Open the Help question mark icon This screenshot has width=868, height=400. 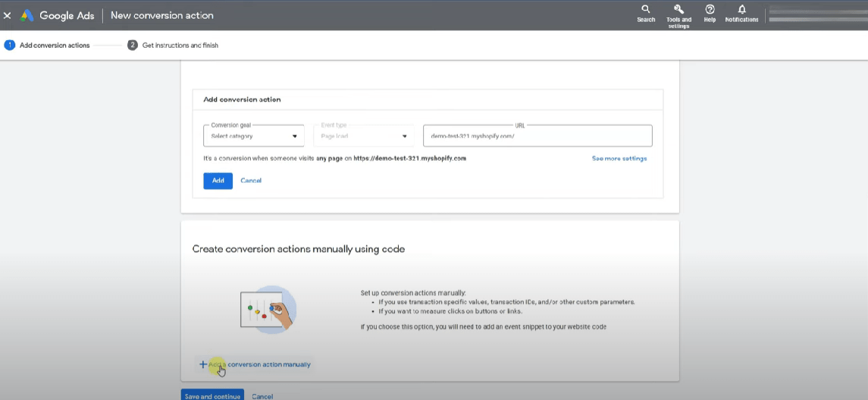pos(710,11)
